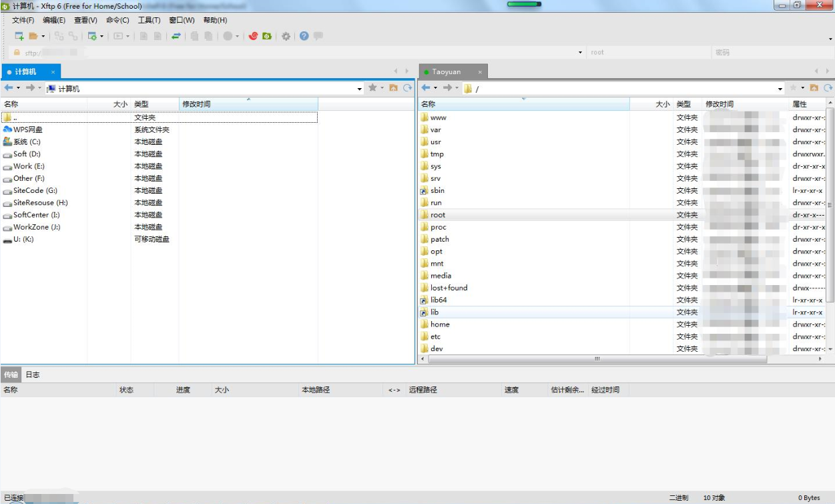The image size is (835, 504).
Task: Go to home folder in local pane
Action: pyautogui.click(x=393, y=88)
